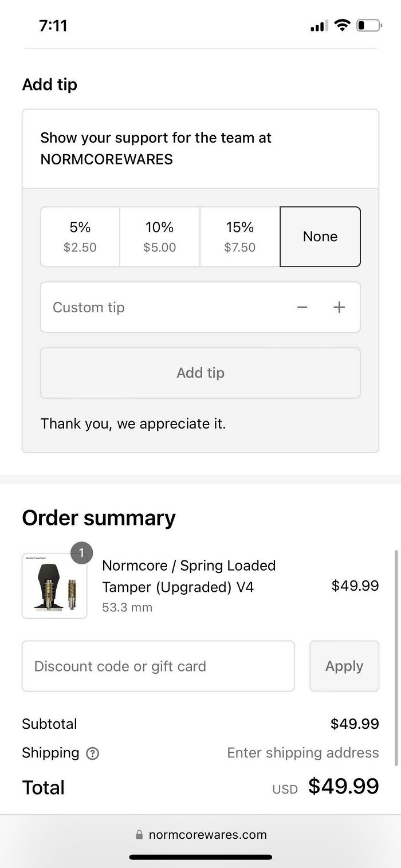Image resolution: width=401 pixels, height=868 pixels.
Task: Tap the quantity badge on product image
Action: coord(81,553)
